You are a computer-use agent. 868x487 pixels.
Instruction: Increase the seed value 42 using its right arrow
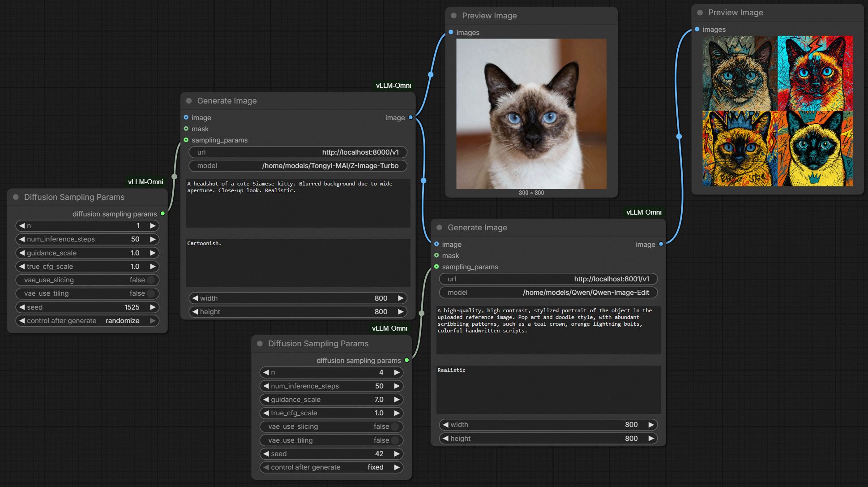pyautogui.click(x=397, y=454)
